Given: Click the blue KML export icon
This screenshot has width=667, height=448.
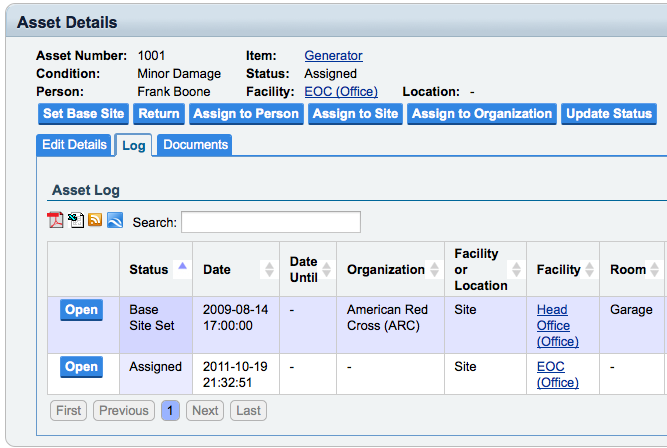Looking at the screenshot, I should point(115,221).
